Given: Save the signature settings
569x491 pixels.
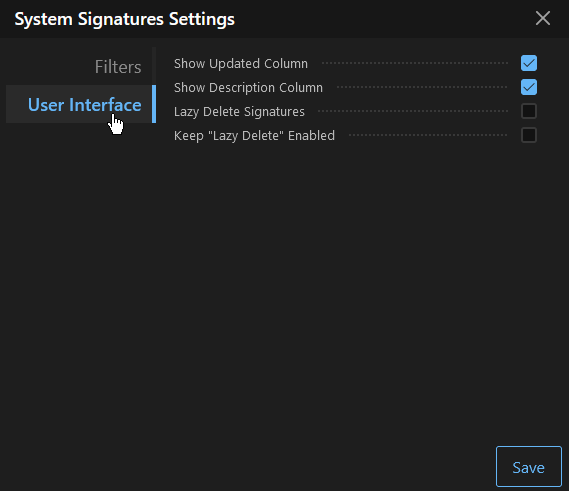Looking at the screenshot, I should point(529,466).
